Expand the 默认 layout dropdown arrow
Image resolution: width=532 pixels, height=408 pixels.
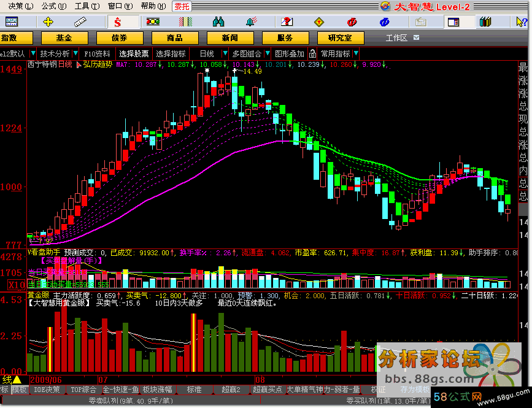click(x=33, y=53)
